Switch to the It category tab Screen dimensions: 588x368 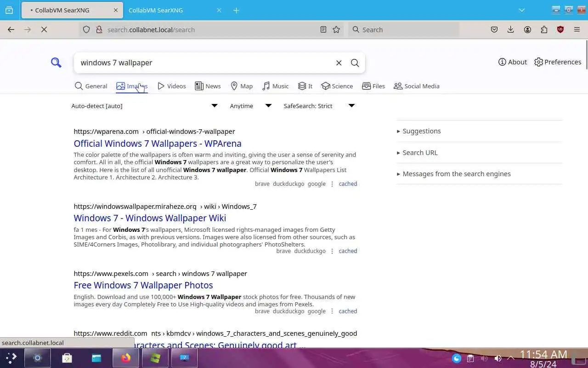tap(305, 86)
